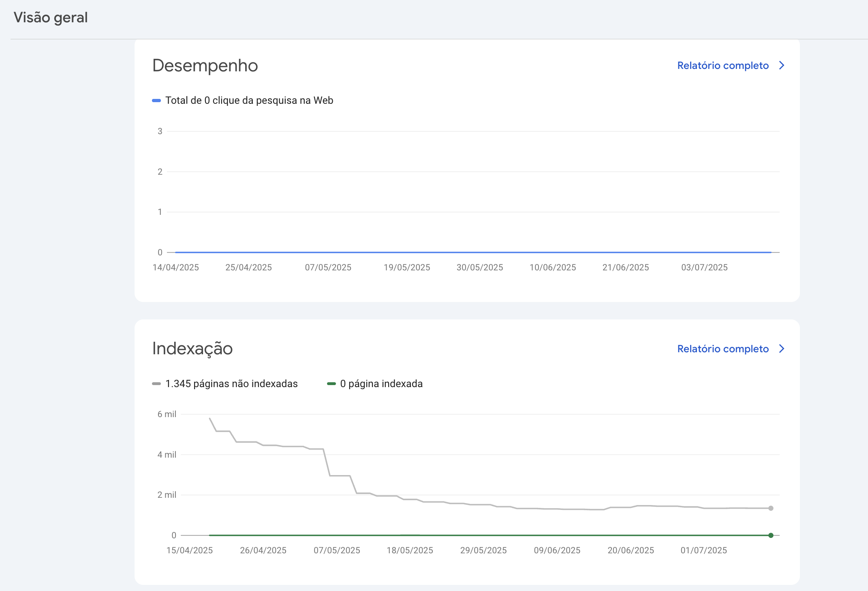Click the Visão geral page title
The width and height of the screenshot is (868, 591).
(51, 17)
